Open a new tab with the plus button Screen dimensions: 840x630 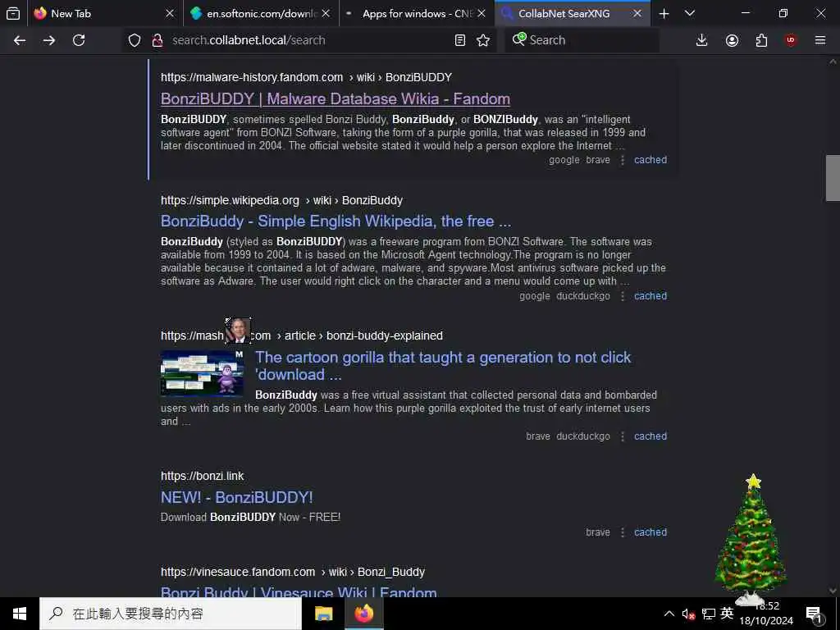pos(664,13)
